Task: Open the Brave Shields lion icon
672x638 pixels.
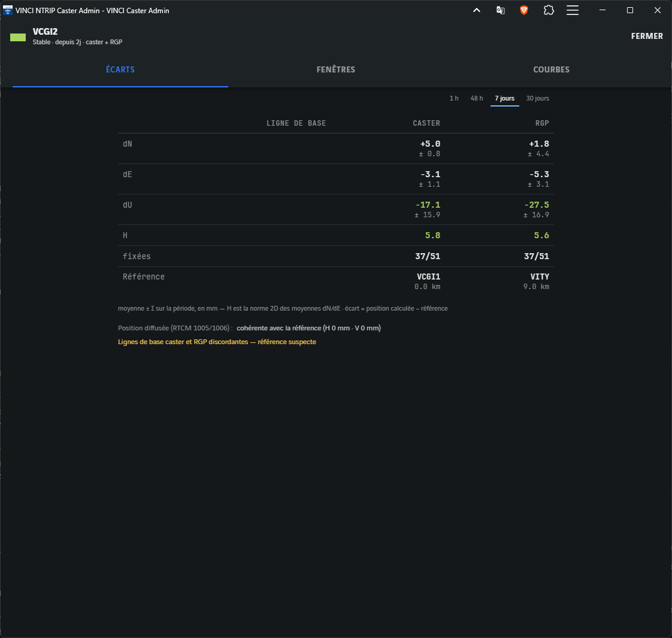Action: coord(523,10)
